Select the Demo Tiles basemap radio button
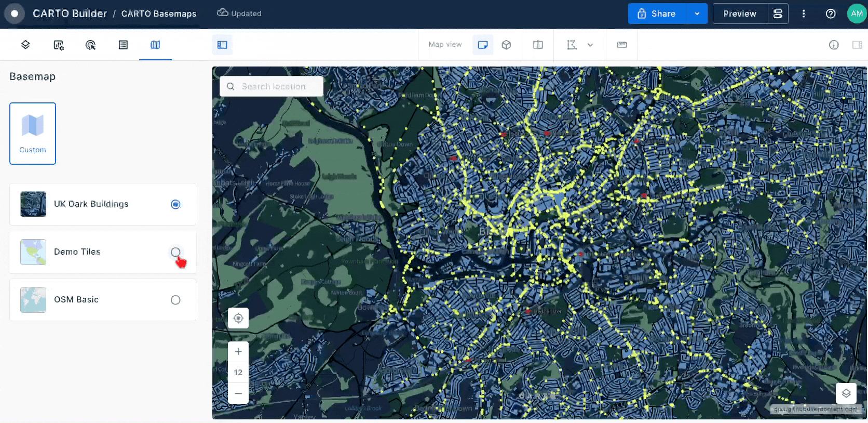 pyautogui.click(x=175, y=252)
